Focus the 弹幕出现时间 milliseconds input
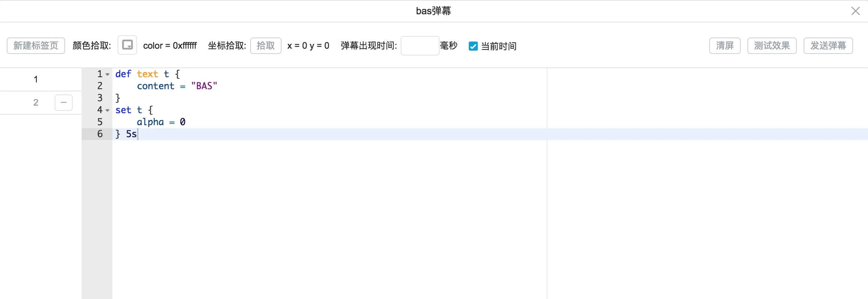 pyautogui.click(x=420, y=46)
